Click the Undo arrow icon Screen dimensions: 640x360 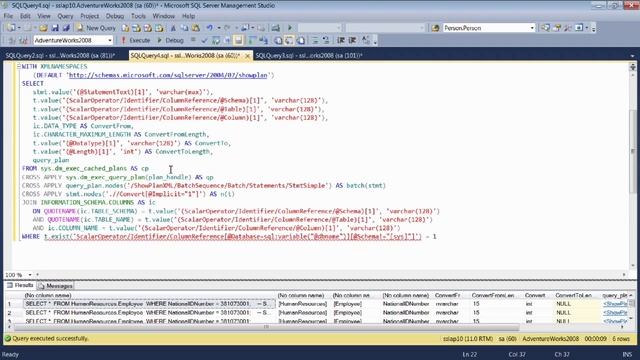pyautogui.click(x=209, y=28)
